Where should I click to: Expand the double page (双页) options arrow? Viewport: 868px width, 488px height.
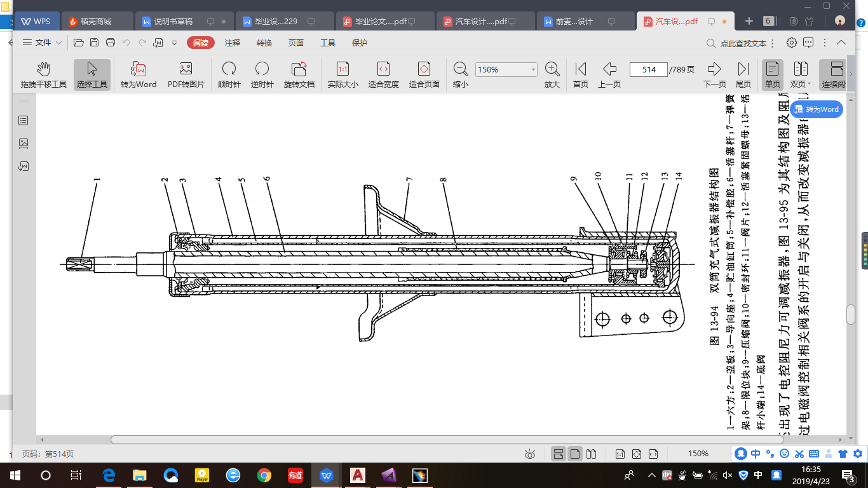coord(810,85)
